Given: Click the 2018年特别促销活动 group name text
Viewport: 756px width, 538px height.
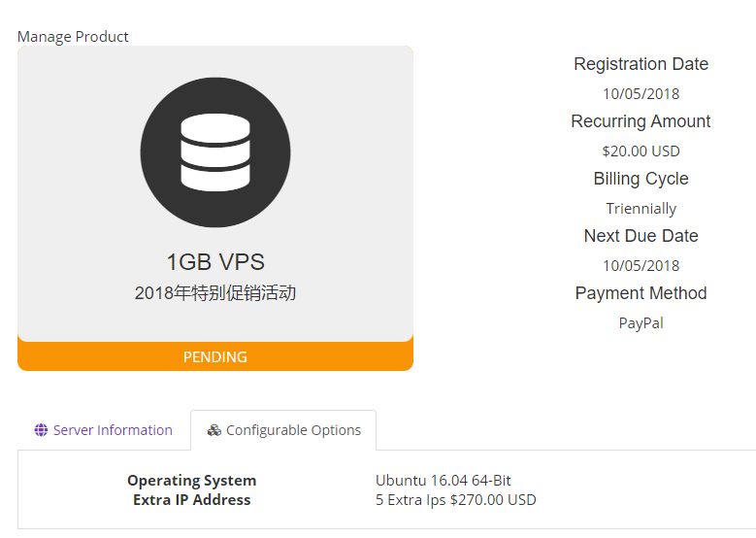Looking at the screenshot, I should (214, 293).
